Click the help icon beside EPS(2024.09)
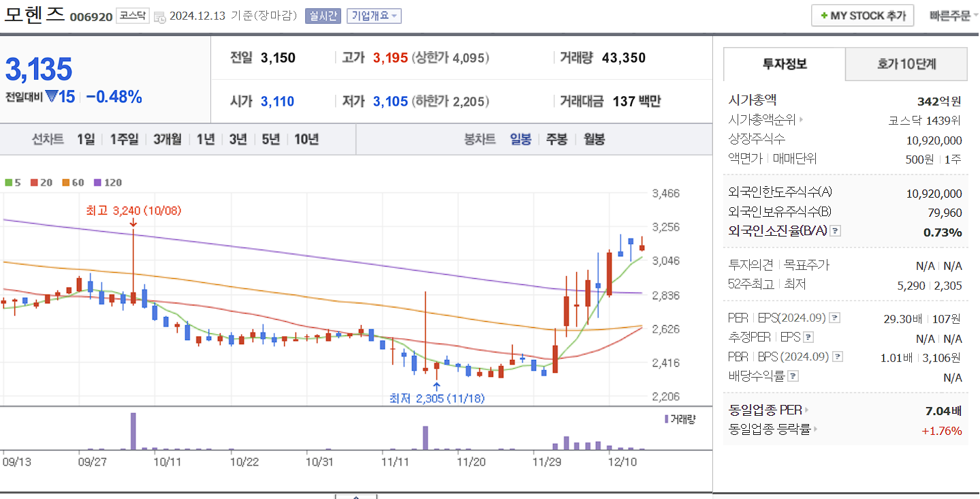The width and height of the screenshot is (980, 499). (x=835, y=318)
